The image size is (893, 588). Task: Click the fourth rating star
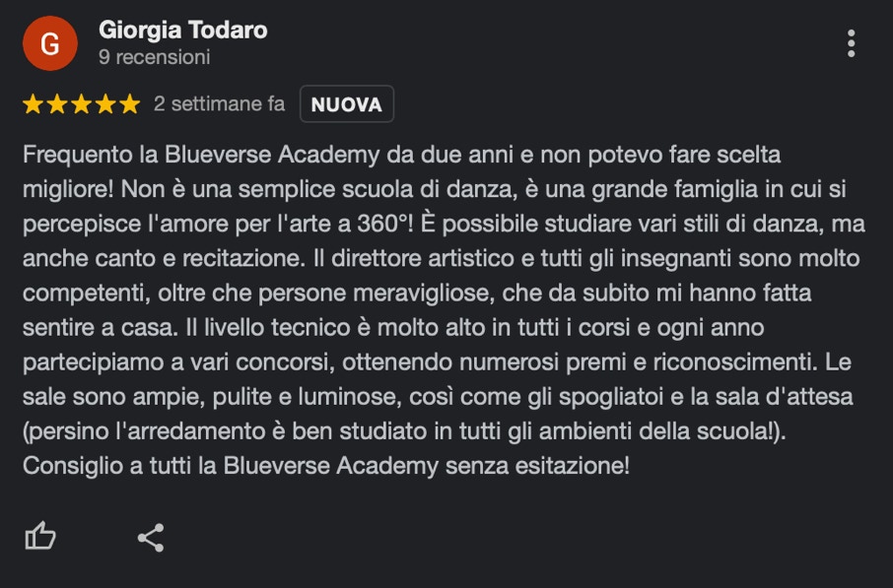(x=105, y=104)
